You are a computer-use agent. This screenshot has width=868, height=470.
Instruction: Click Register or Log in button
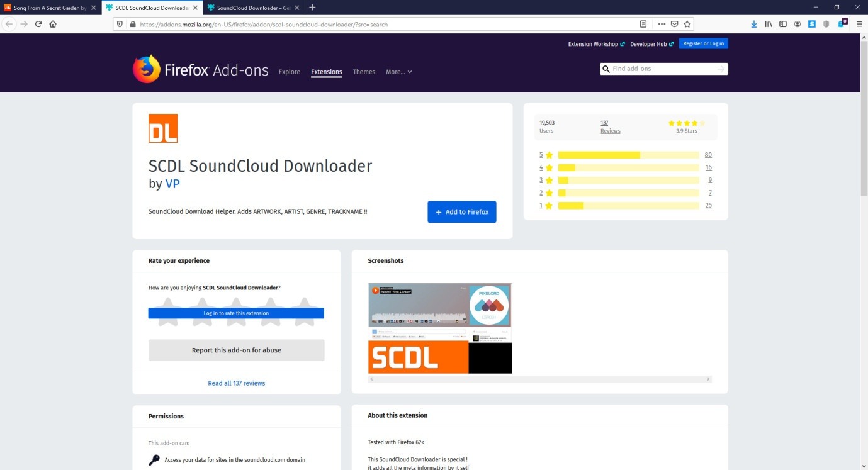coord(704,43)
